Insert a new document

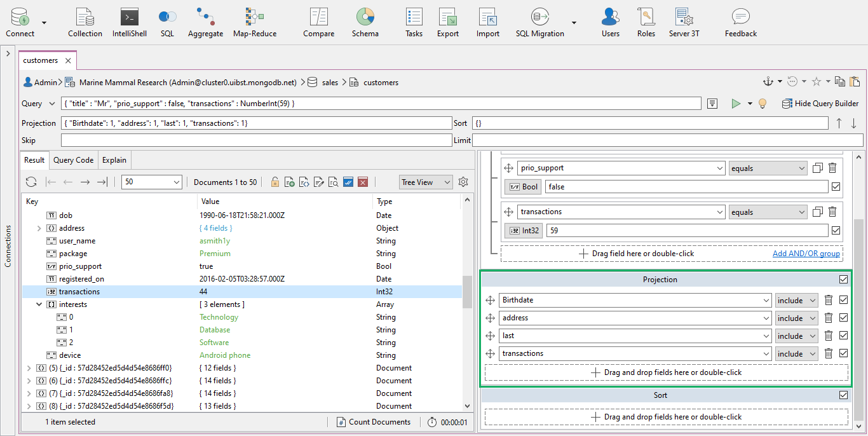(289, 182)
